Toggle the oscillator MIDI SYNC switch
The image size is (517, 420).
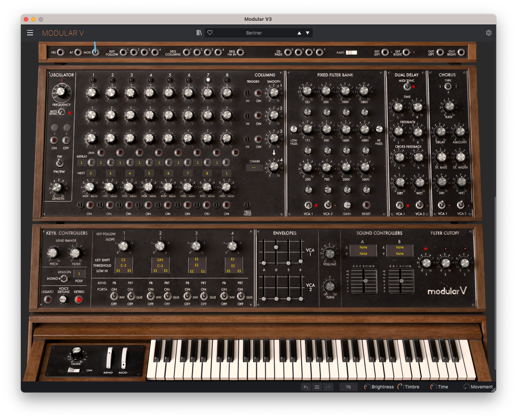tap(62, 112)
